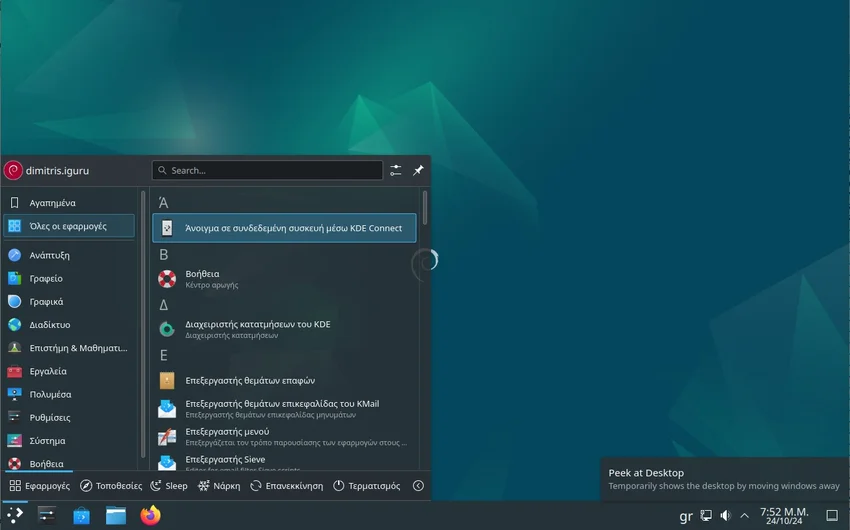Launch Βοήθεια Κέντρο αρωγής app
850x530 pixels.
pyautogui.click(x=285, y=279)
